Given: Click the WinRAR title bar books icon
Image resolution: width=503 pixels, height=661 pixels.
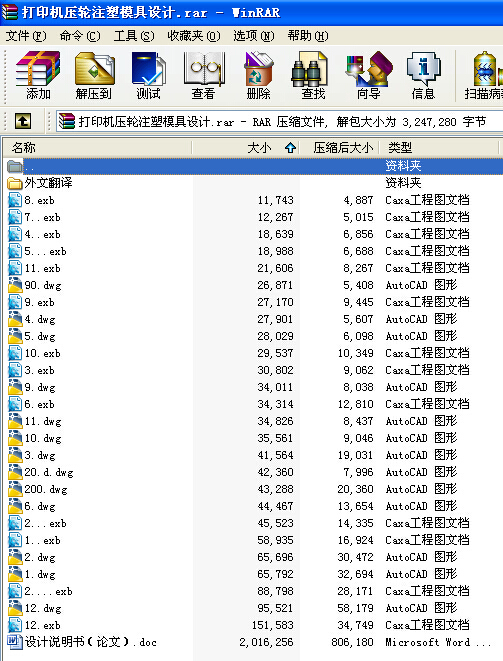Looking at the screenshot, I should coord(9,12).
